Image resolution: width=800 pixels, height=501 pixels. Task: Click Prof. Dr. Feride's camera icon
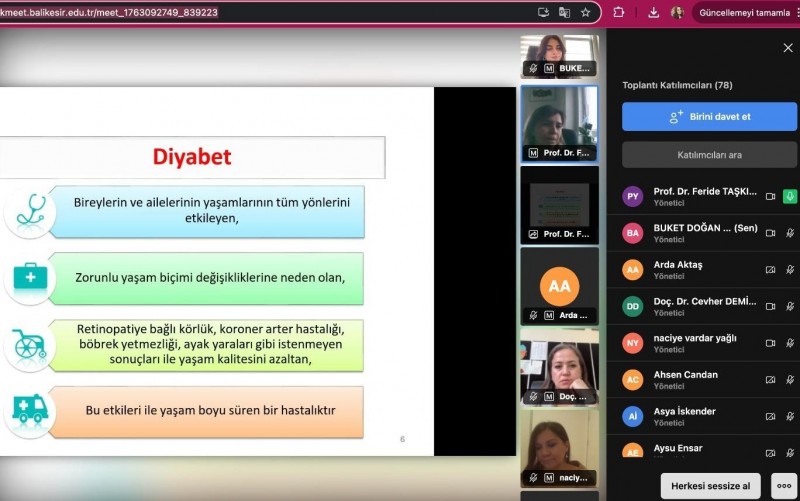770,197
